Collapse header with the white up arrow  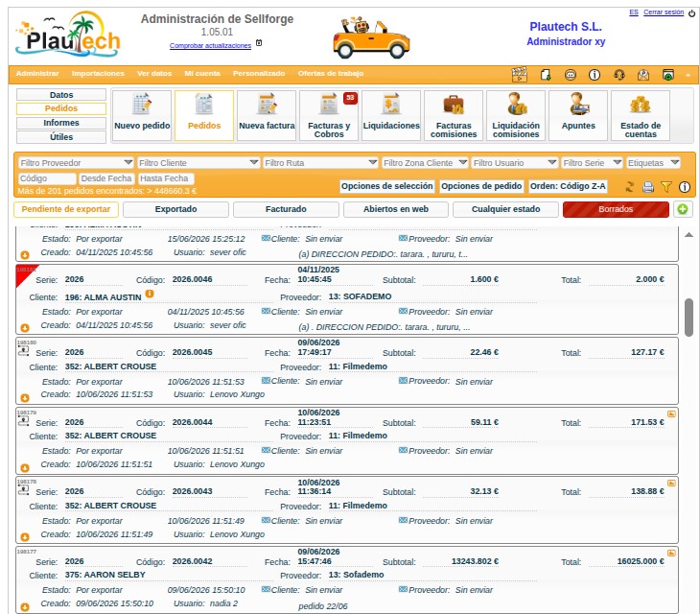688,75
